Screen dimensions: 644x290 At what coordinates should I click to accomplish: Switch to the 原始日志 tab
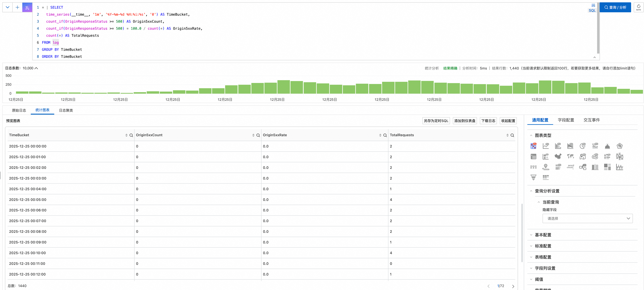point(19,110)
